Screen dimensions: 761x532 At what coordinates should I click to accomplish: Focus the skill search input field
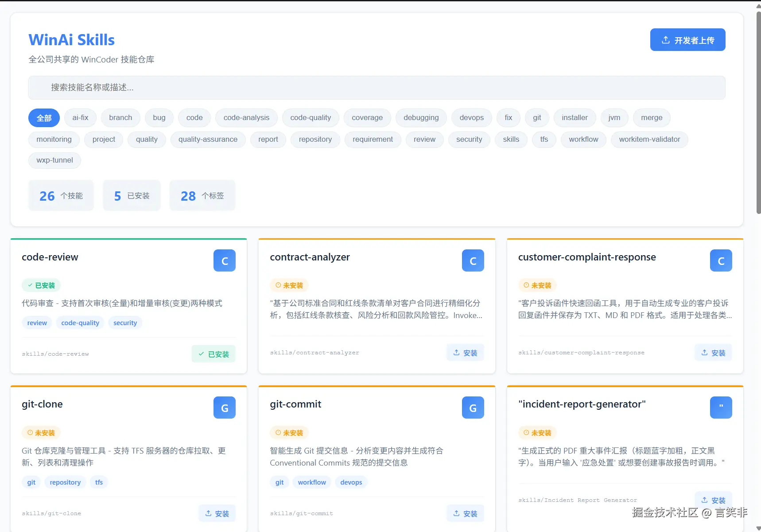[x=377, y=87]
